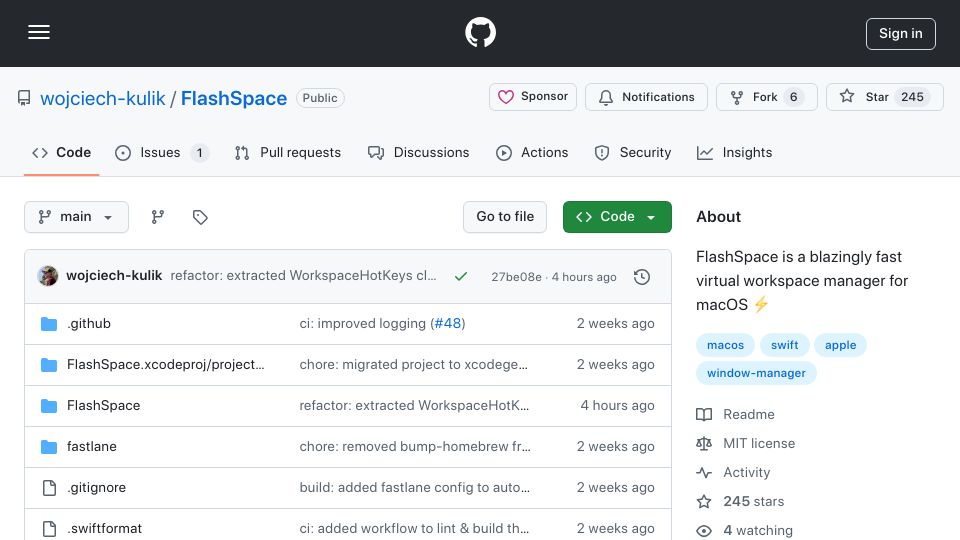Screen dimensions: 960x540
Task: Open the FlashSpace folder
Action: pyautogui.click(x=103, y=405)
